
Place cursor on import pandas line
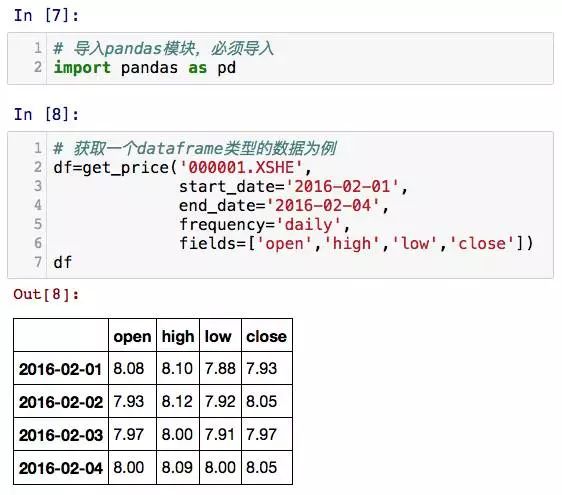144,67
